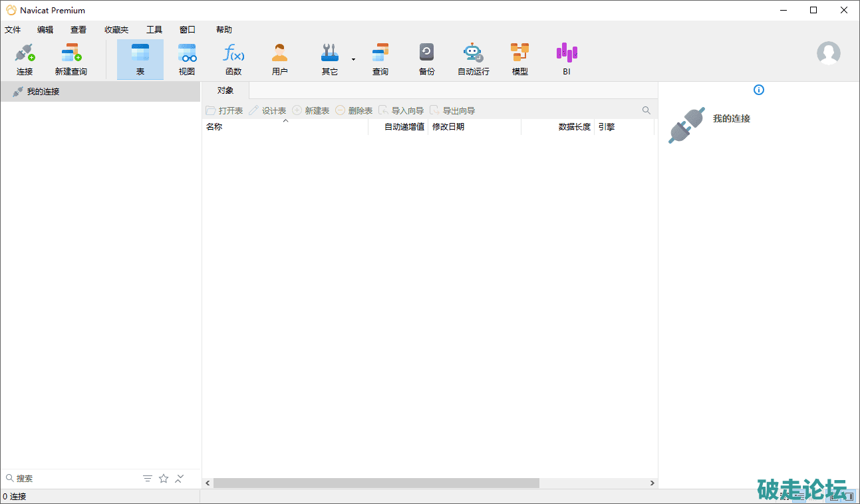Image resolution: width=860 pixels, height=504 pixels.
Task: Toggle the info panel icon at top right
Action: tap(759, 90)
